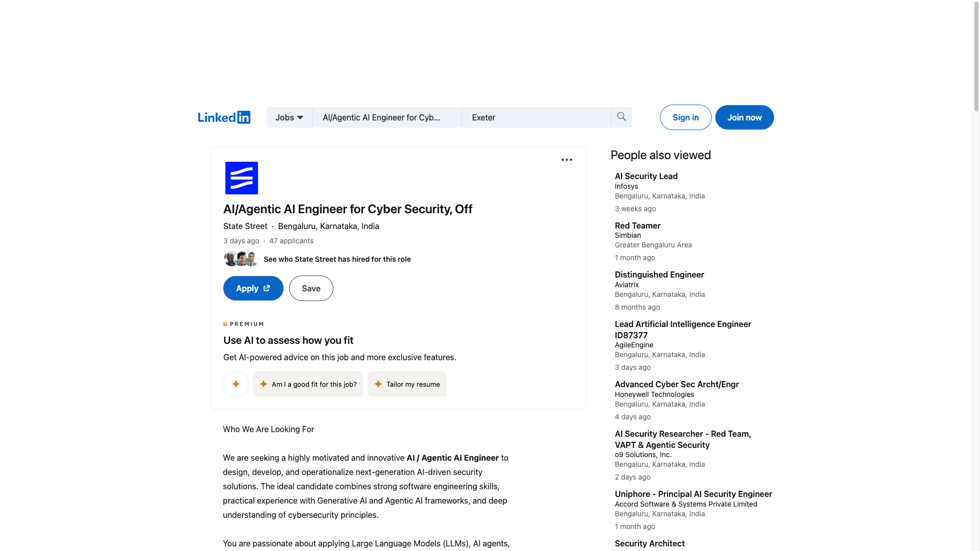980x551 pixels.
Task: Click the Join now button
Action: tap(744, 117)
